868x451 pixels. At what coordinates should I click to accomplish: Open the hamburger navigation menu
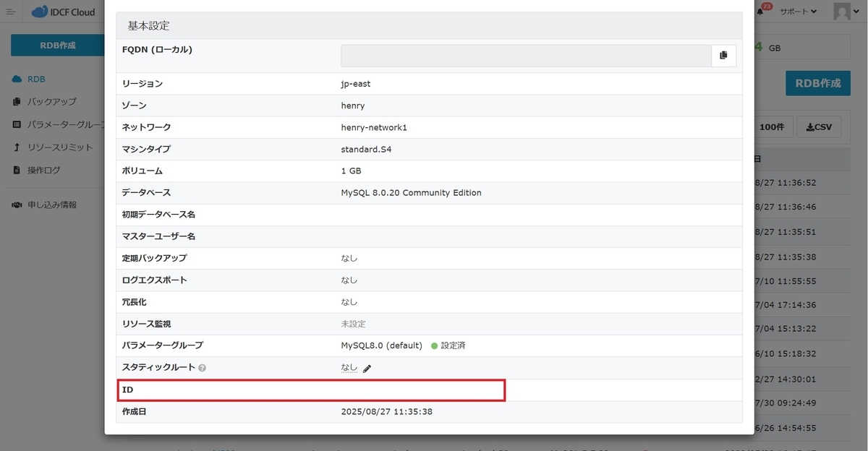point(10,12)
